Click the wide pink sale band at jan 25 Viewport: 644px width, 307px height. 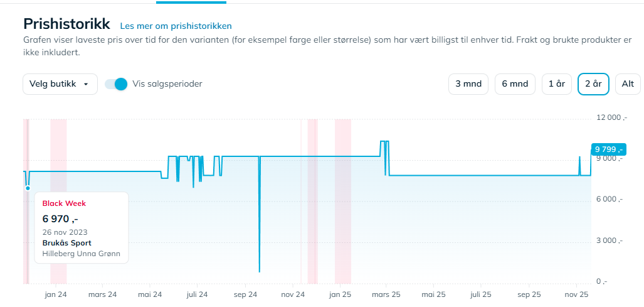(x=342, y=201)
